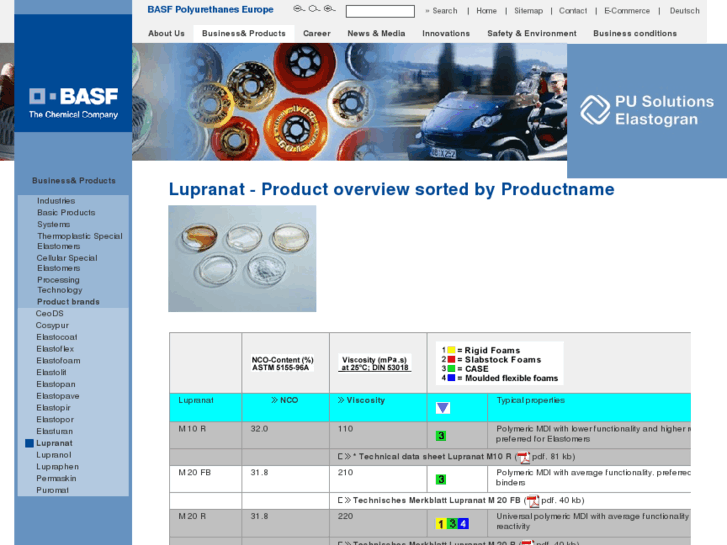Click the red Slabstock Foams legend swatch
This screenshot has height=545, width=727.
[451, 359]
